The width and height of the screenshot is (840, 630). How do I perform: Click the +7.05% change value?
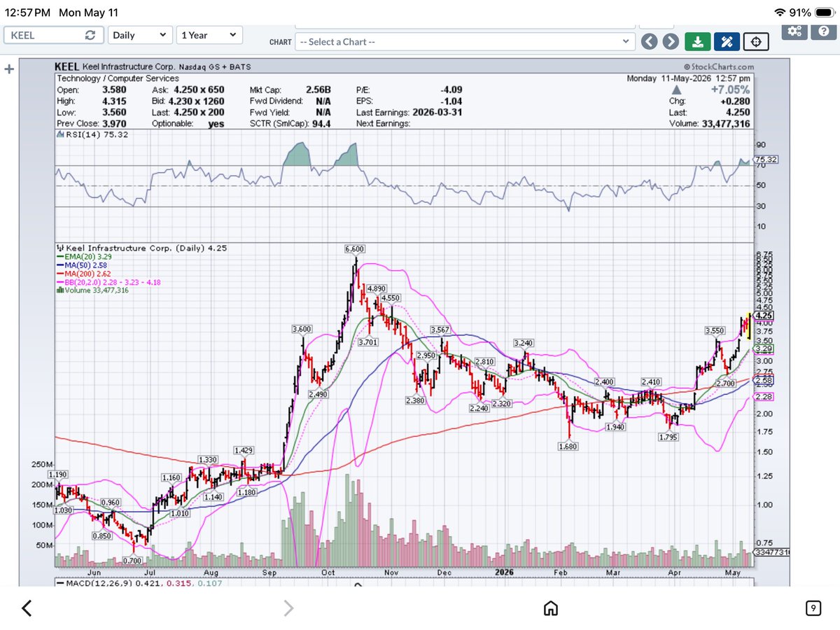click(729, 90)
